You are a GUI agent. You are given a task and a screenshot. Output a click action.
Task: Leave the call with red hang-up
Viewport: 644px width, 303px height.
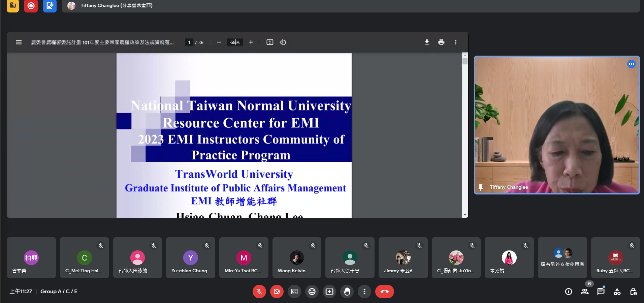(x=385, y=292)
